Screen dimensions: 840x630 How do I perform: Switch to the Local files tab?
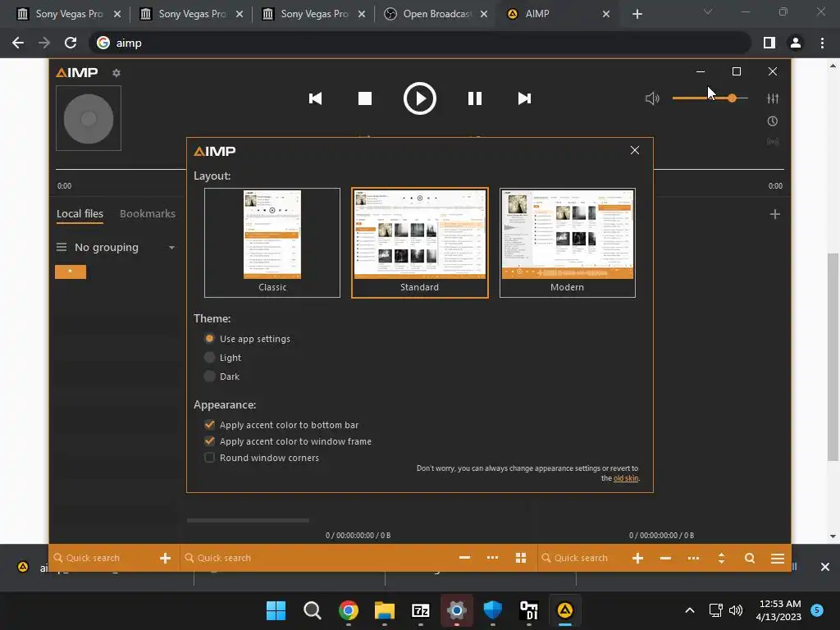click(x=80, y=214)
